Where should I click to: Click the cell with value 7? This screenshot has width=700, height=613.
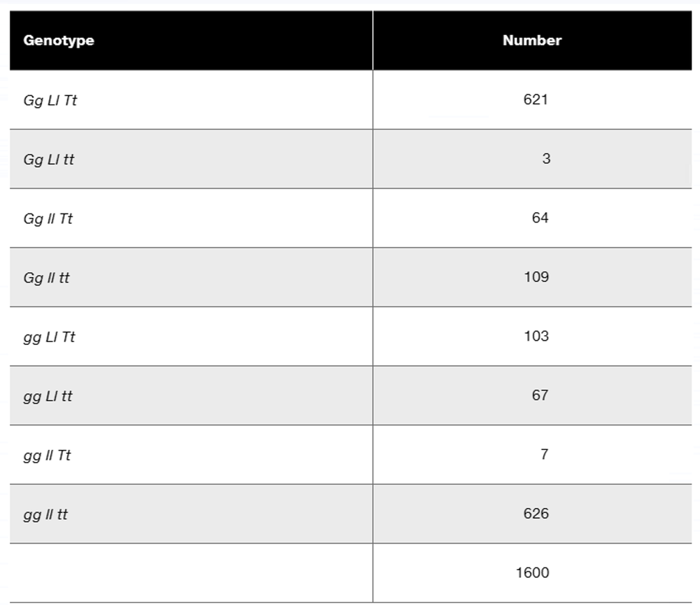(545, 454)
